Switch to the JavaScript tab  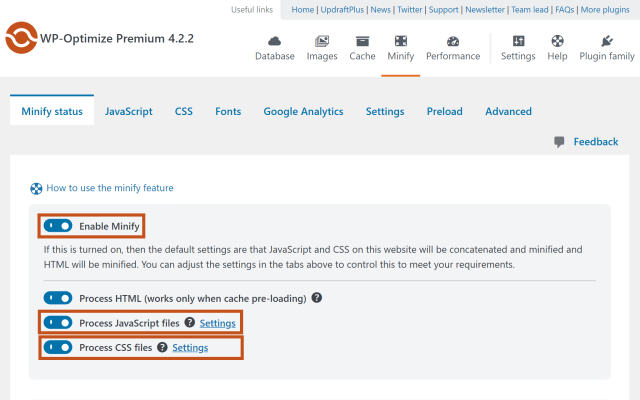coord(129,111)
